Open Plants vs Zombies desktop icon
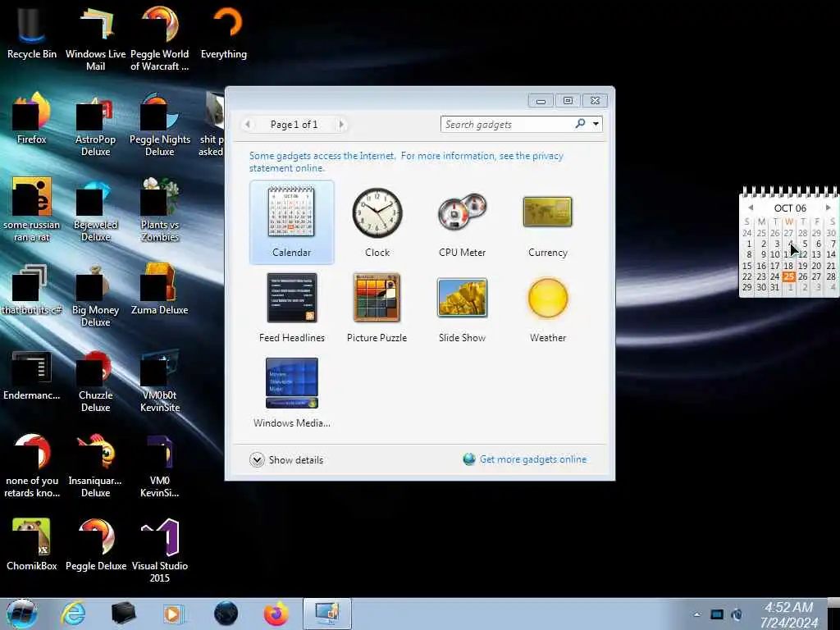The image size is (840, 630). click(x=160, y=209)
